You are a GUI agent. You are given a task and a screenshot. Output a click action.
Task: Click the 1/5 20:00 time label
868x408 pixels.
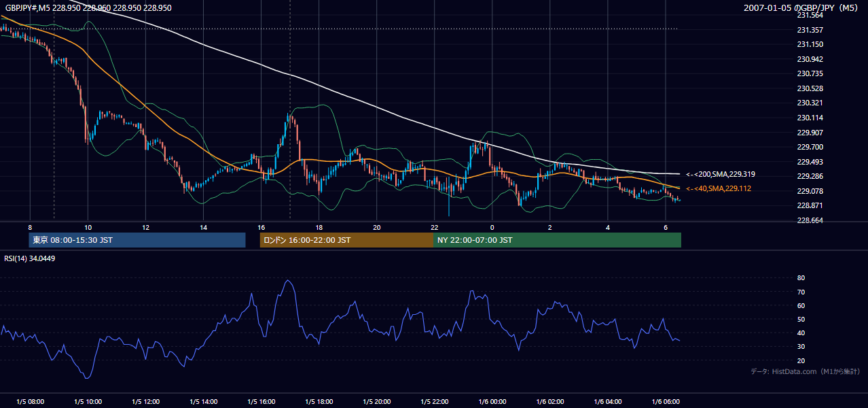pyautogui.click(x=377, y=402)
